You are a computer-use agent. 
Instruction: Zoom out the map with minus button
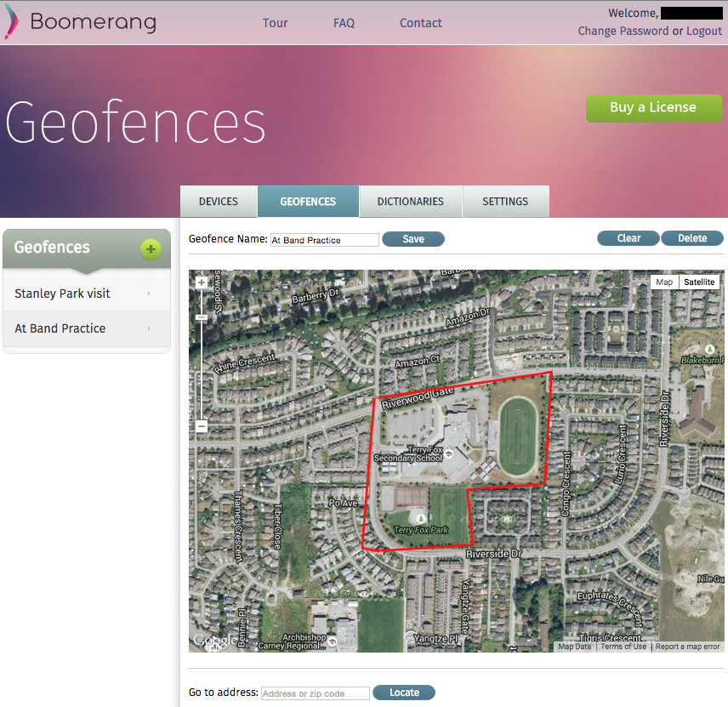pos(202,426)
